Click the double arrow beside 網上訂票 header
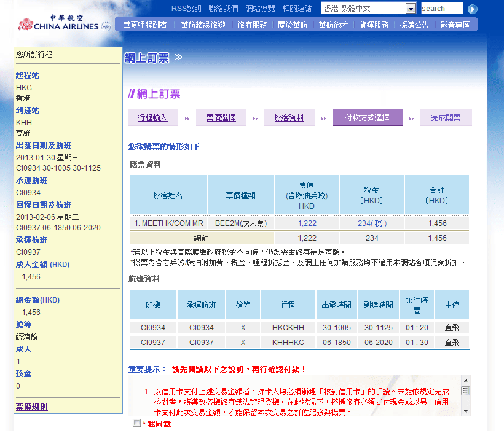This screenshot has height=431, width=504. (x=178, y=57)
